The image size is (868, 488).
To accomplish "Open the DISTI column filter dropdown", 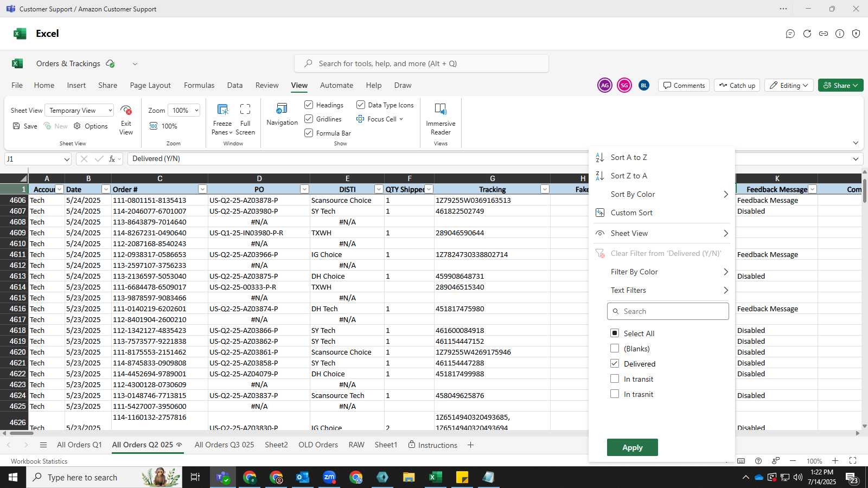I will point(379,189).
